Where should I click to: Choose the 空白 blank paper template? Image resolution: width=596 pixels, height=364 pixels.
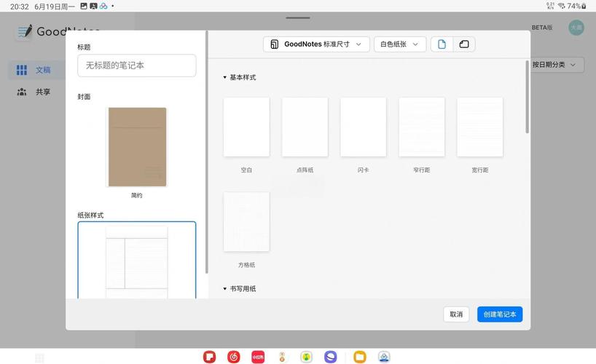click(x=246, y=127)
